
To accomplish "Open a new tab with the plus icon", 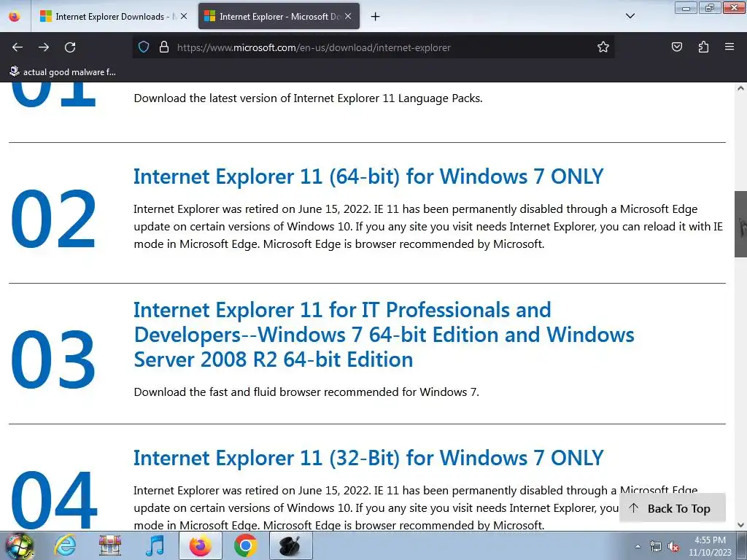I will (x=376, y=17).
